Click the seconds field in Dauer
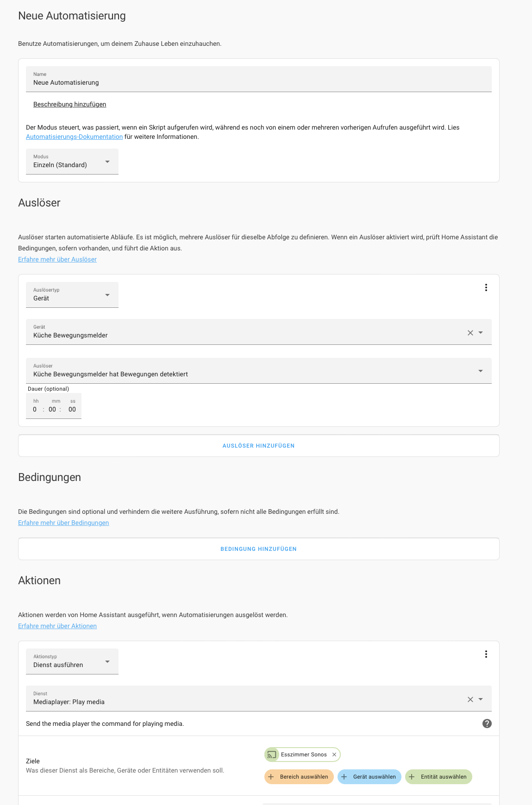Screen dimensions: 532x805 click(x=72, y=409)
